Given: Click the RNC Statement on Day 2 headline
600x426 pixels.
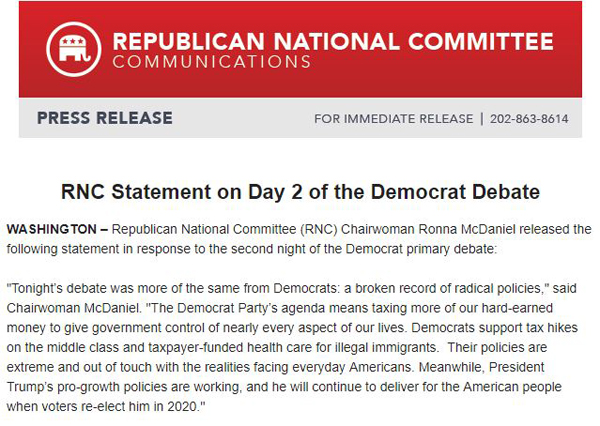Looking at the screenshot, I should point(300,192).
